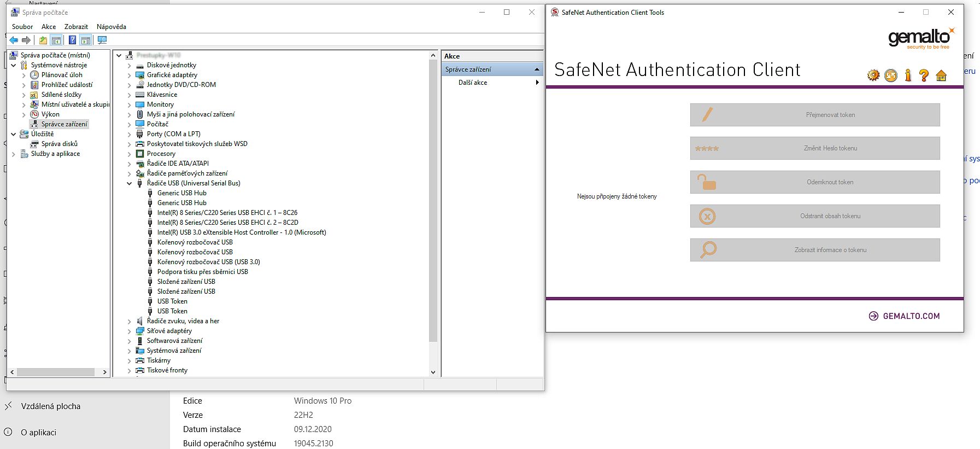
Task: Collapse the Řadiče USB device category
Action: point(130,184)
